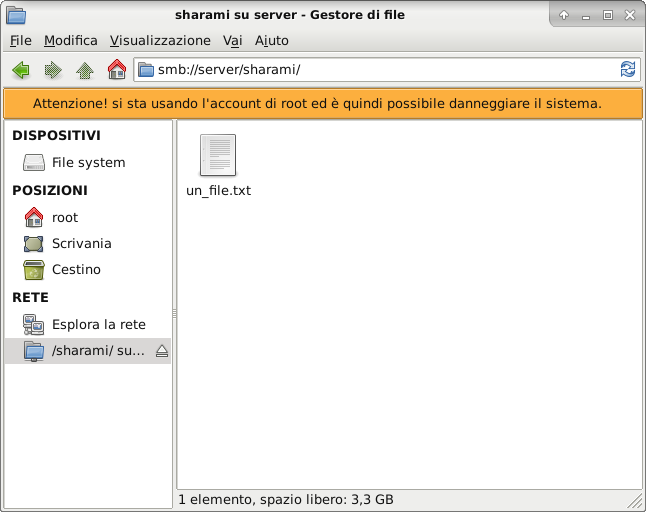Screen dimensions: 646x512
Task: Select Esplora la rete entry
Action: pos(99,325)
